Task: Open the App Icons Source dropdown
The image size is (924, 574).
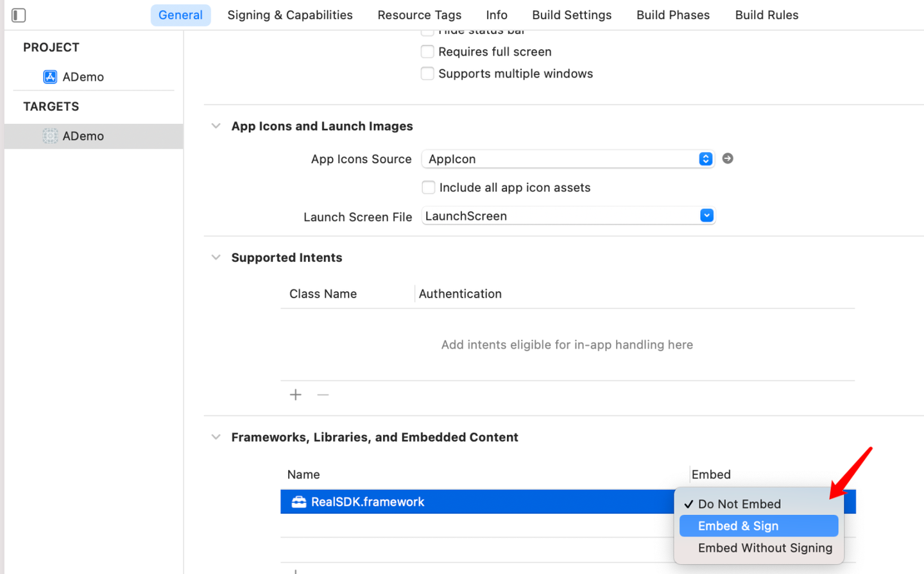Action: click(x=705, y=159)
